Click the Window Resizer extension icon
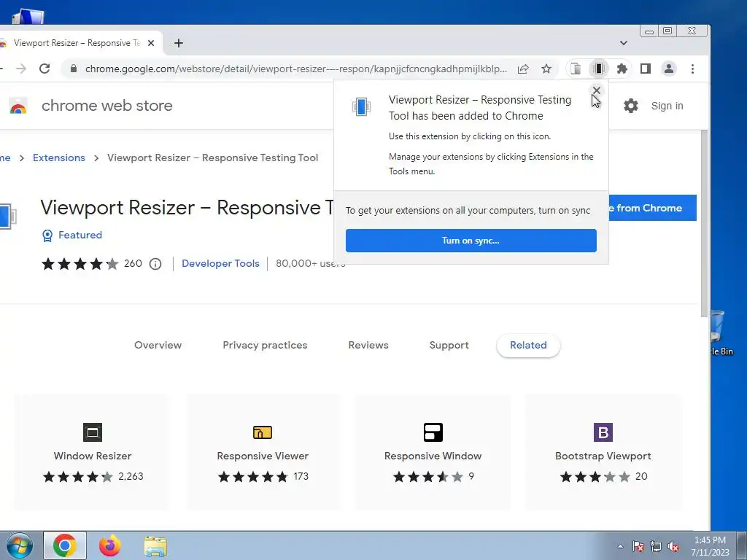This screenshot has width=747, height=560. [93, 432]
